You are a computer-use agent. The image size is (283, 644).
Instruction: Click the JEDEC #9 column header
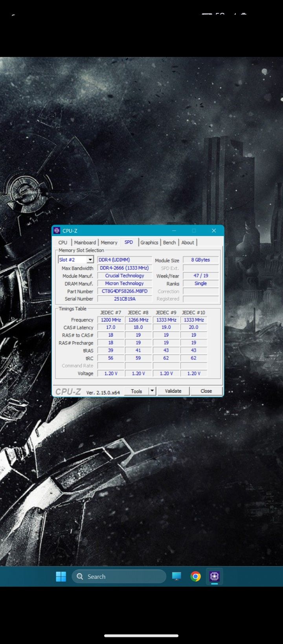coord(166,313)
